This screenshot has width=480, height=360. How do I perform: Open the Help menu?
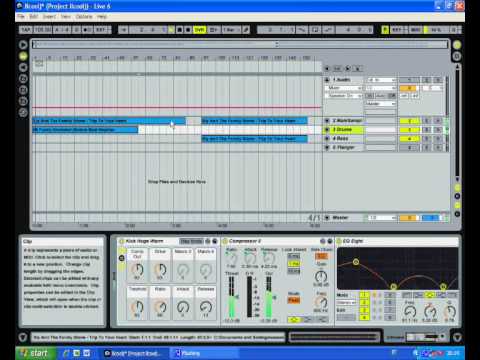102,16
